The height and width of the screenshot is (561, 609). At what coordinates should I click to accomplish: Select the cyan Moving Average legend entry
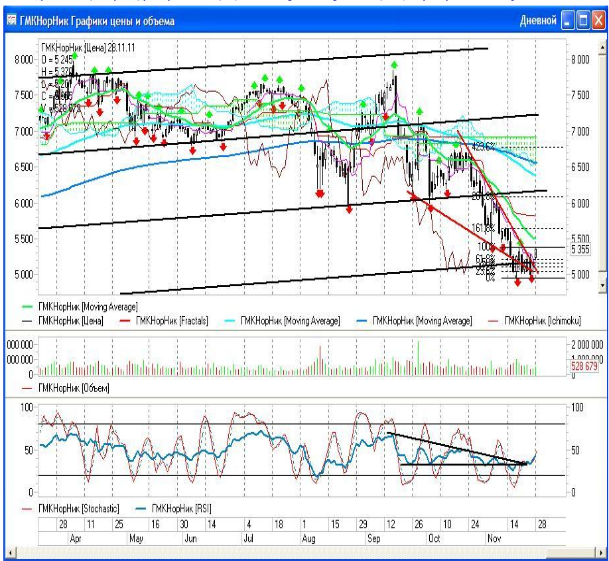[x=282, y=321]
